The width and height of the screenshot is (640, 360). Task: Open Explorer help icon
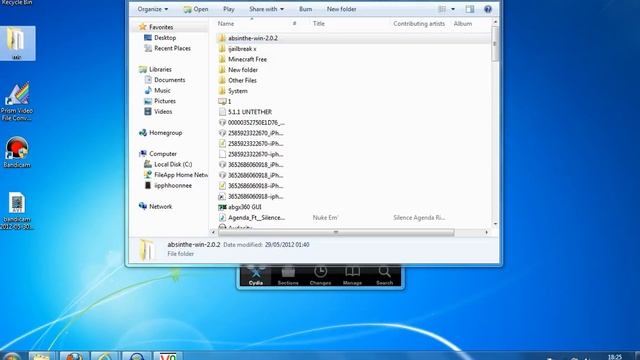click(488, 9)
